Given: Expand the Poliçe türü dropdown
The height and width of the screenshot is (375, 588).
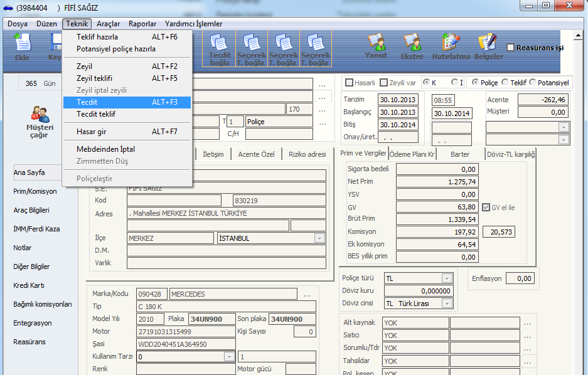Looking at the screenshot, I should (x=447, y=278).
